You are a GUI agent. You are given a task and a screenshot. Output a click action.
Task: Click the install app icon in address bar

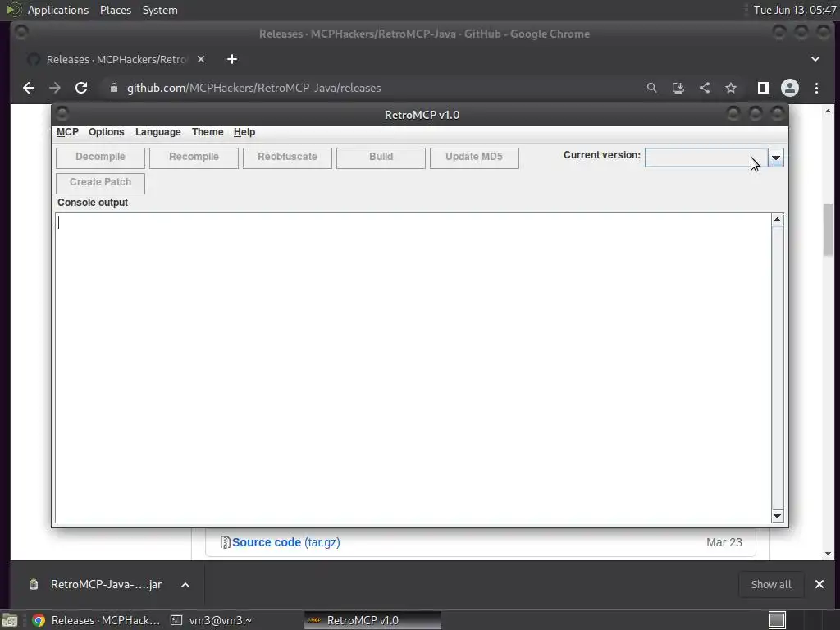678,88
